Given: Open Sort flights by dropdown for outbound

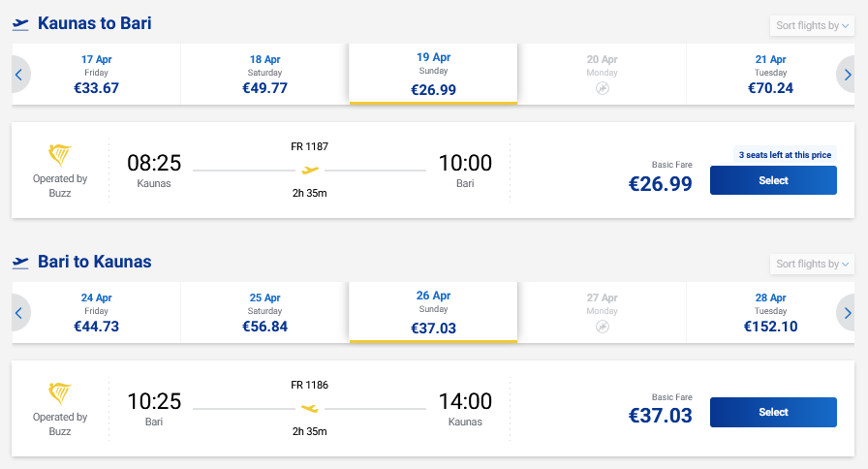Looking at the screenshot, I should click(x=812, y=25).
